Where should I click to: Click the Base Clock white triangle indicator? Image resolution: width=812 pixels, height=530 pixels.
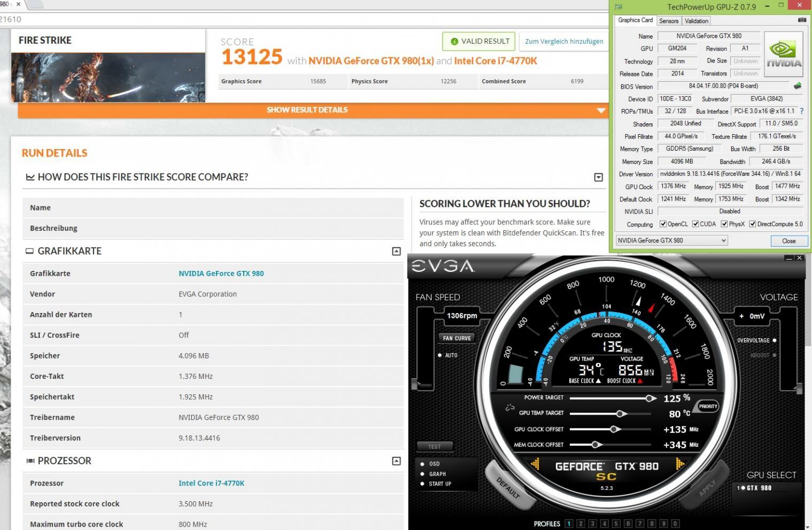click(598, 381)
